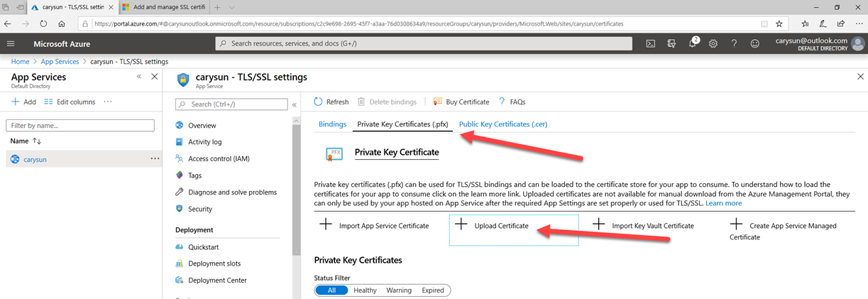
Task: Go to browser home page
Action: click(63, 23)
